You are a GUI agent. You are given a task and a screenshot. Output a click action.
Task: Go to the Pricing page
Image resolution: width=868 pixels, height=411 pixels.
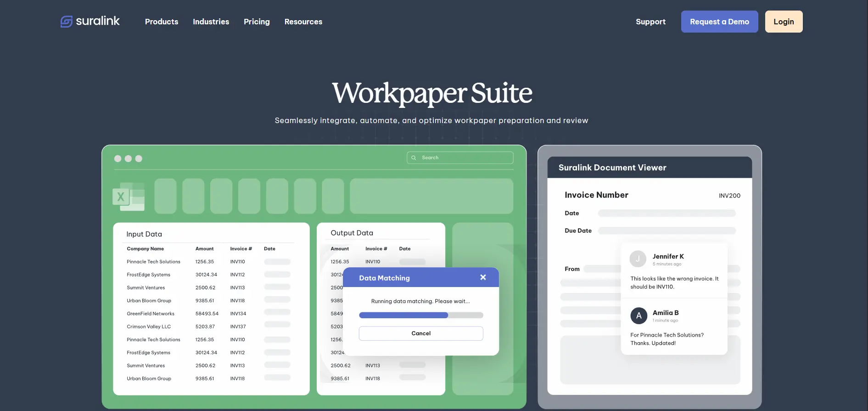[x=257, y=22]
